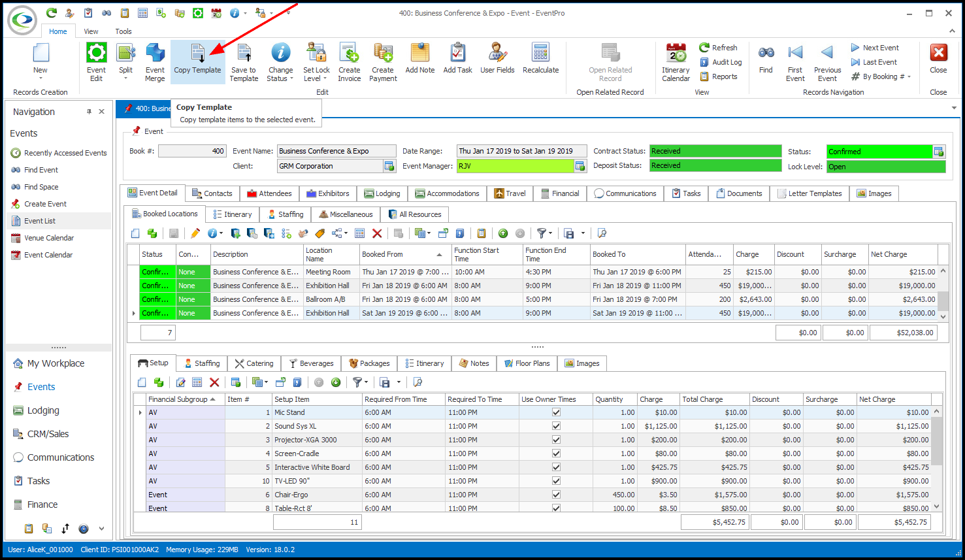Click icon at right of Status field

pos(939,152)
